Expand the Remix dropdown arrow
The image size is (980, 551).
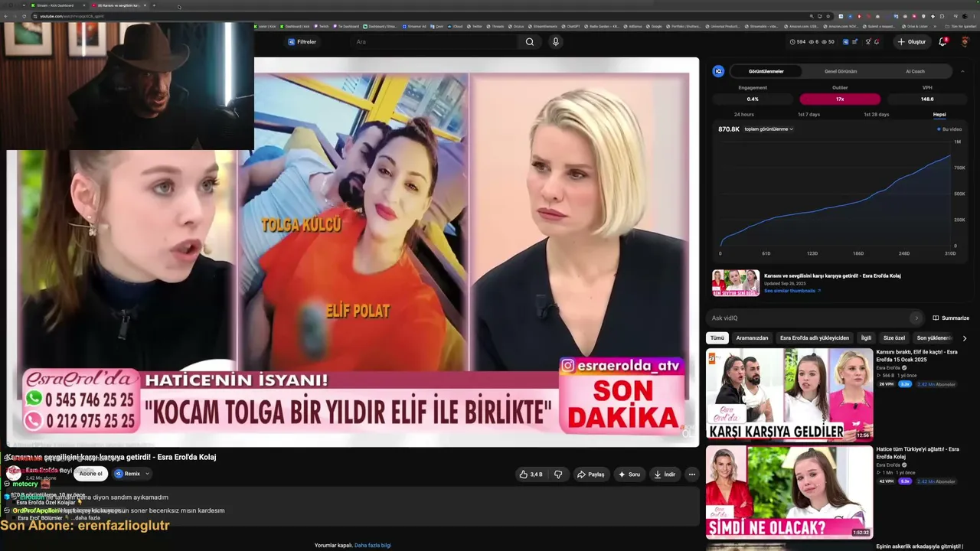[147, 474]
